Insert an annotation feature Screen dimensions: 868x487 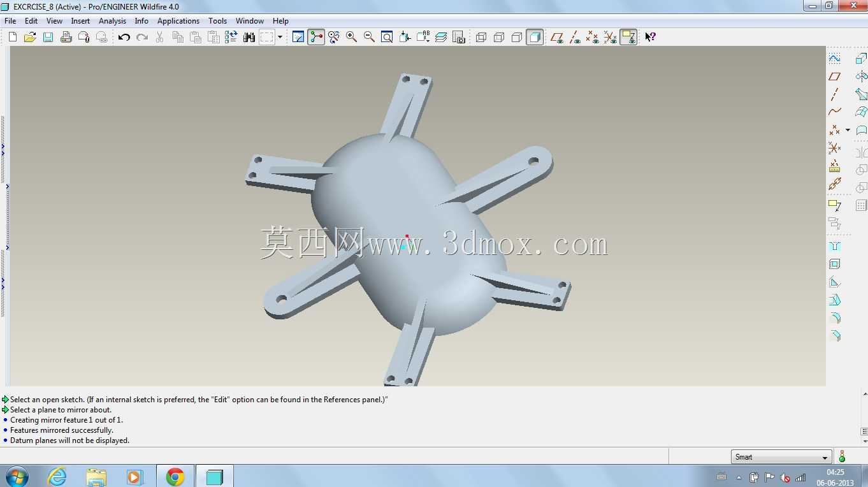coord(834,206)
